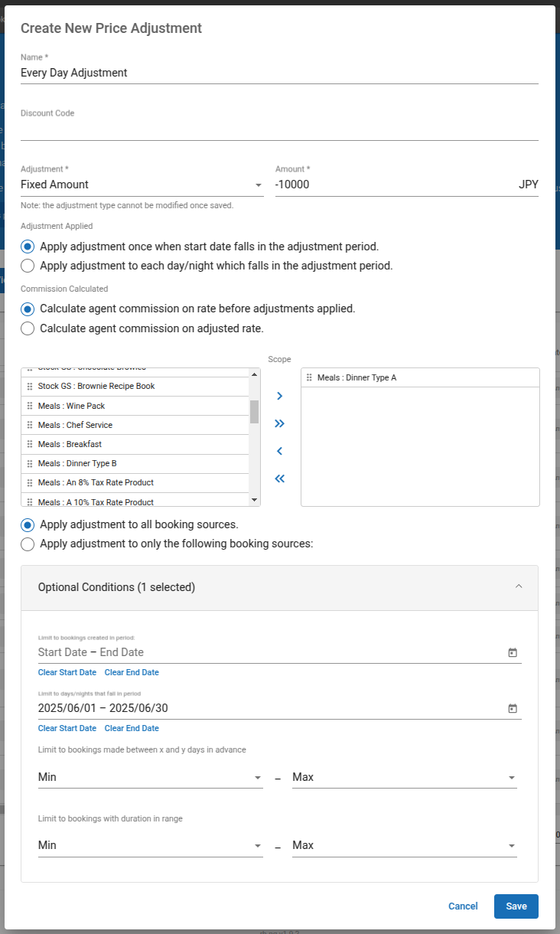The image size is (560, 934).
Task: Click the scope list scrollbar down arrow
Action: tap(255, 500)
